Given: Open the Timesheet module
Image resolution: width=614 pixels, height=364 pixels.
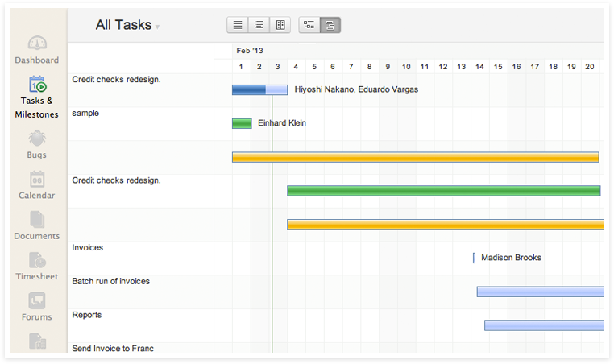Looking at the screenshot, I should [37, 267].
